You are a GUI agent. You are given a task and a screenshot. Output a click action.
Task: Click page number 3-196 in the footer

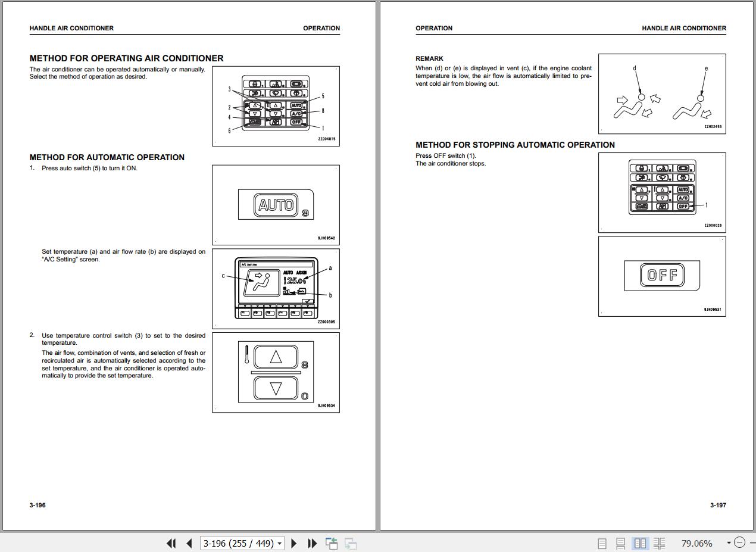click(x=38, y=505)
